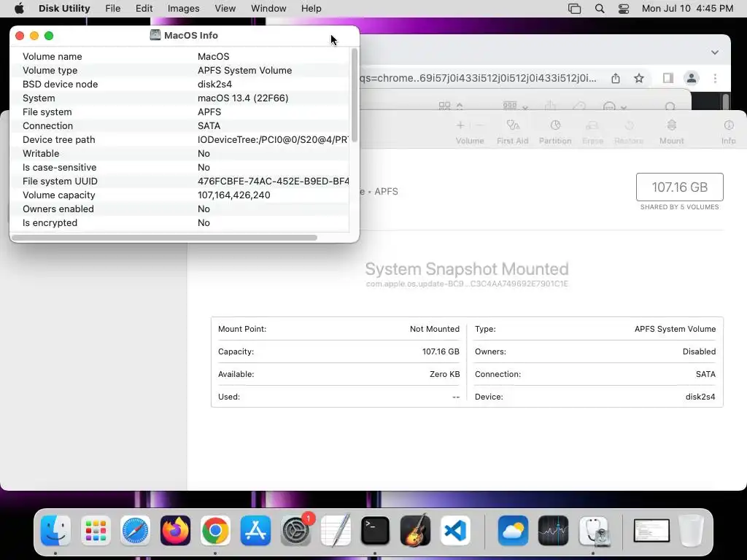747x560 pixels.
Task: Open the Help menu
Action: tap(311, 9)
